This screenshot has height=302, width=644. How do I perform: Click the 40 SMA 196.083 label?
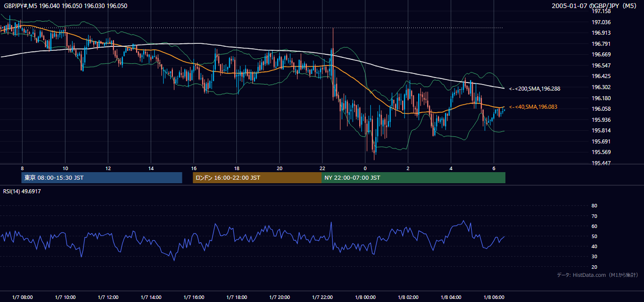coord(533,107)
